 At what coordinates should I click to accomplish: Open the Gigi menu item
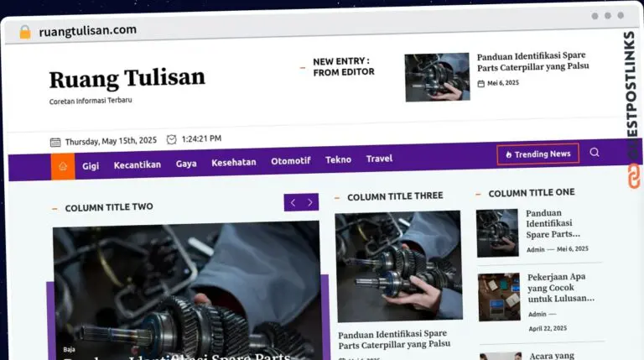(x=91, y=165)
